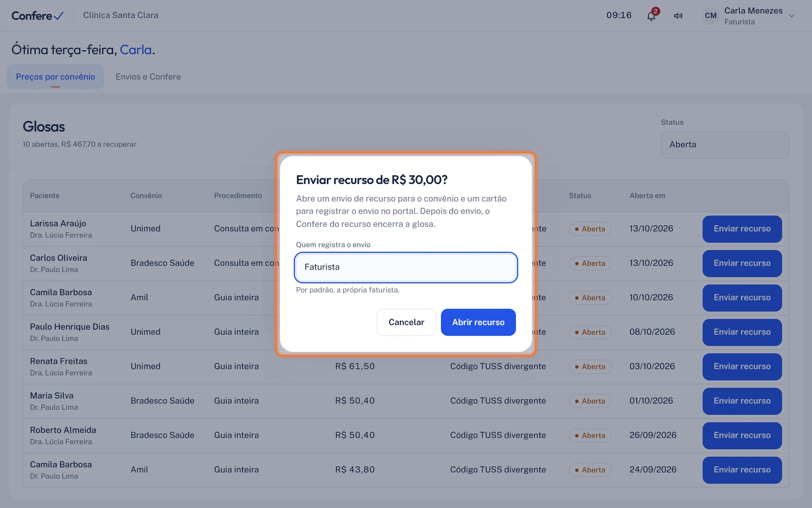Toggle the sound speaker icon
The height and width of the screenshot is (508, 812).
tap(678, 16)
